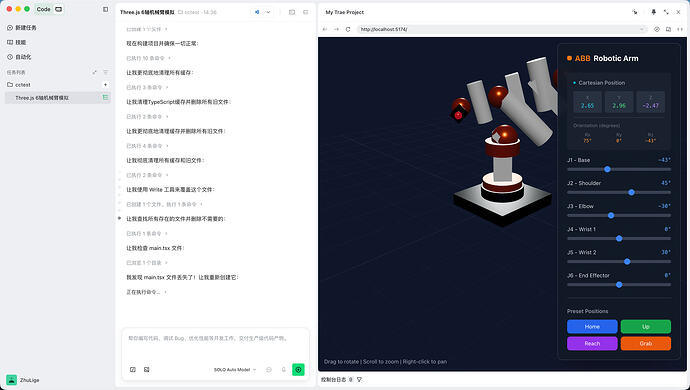Image resolution: width=690 pixels, height=390 pixels.
Task: Click the device view icon beside the URL bar
Action: (x=668, y=29)
